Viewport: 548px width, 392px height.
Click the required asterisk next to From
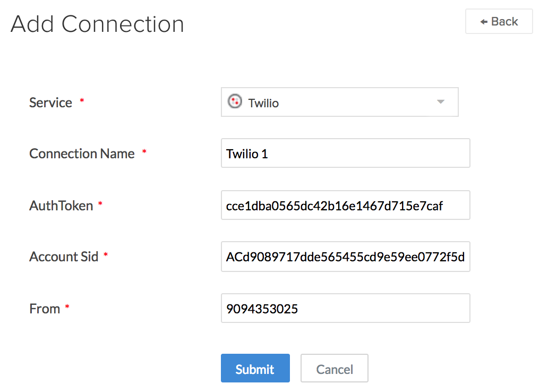pos(67,307)
